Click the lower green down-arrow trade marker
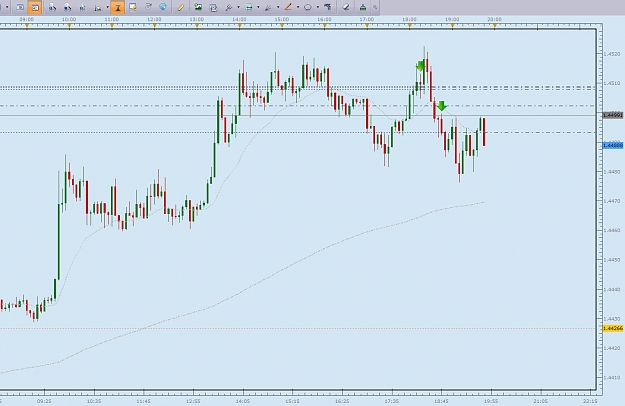The image size is (625, 406). coord(442,106)
